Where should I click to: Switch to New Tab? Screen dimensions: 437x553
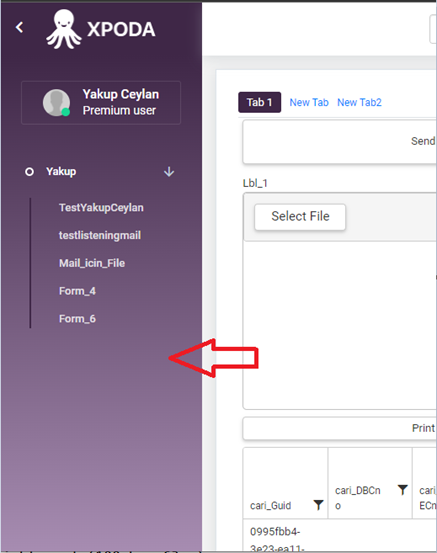pyautogui.click(x=309, y=102)
